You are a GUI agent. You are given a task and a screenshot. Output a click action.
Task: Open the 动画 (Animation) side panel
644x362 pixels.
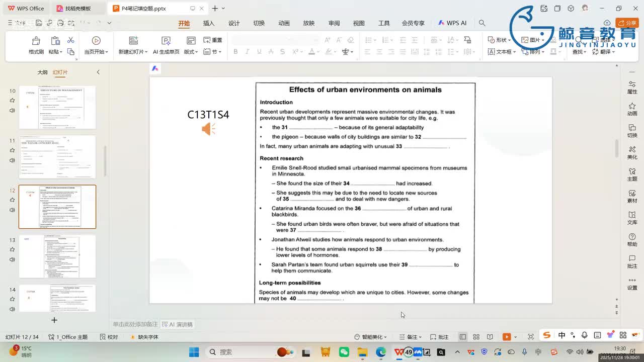pos(632,109)
